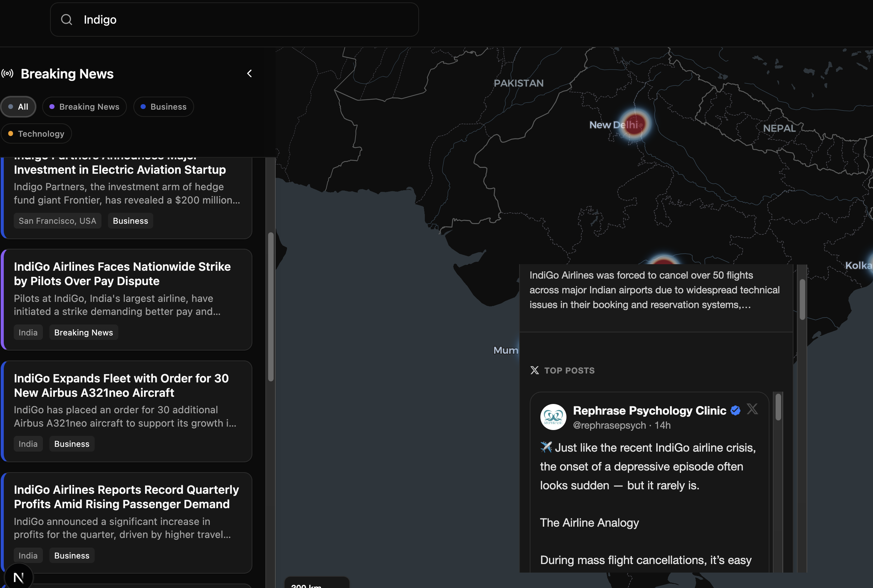The height and width of the screenshot is (588, 873).
Task: Click the round N logo button
Action: click(x=19, y=577)
